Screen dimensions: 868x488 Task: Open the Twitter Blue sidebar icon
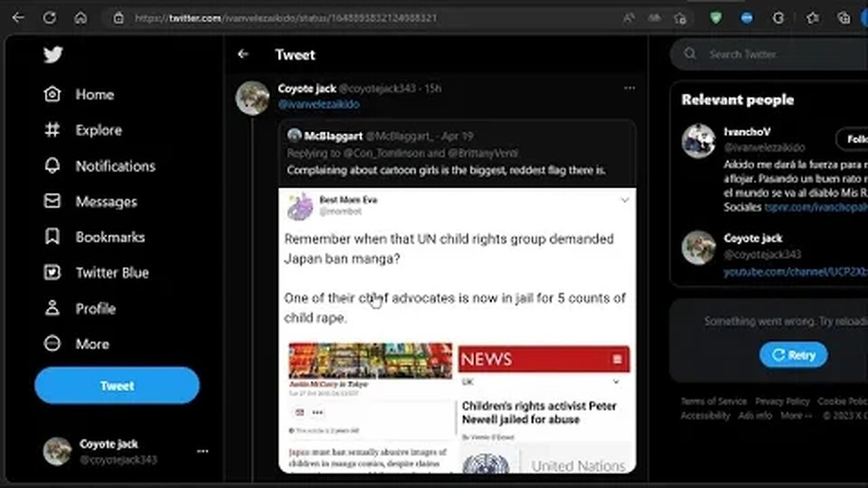pos(52,272)
